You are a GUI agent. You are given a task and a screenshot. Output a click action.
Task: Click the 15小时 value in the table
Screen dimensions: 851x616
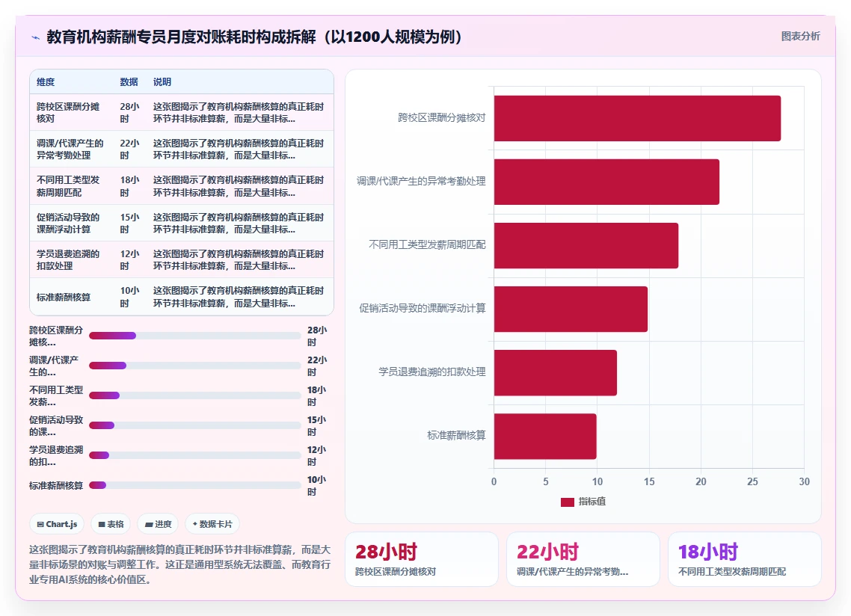129,223
